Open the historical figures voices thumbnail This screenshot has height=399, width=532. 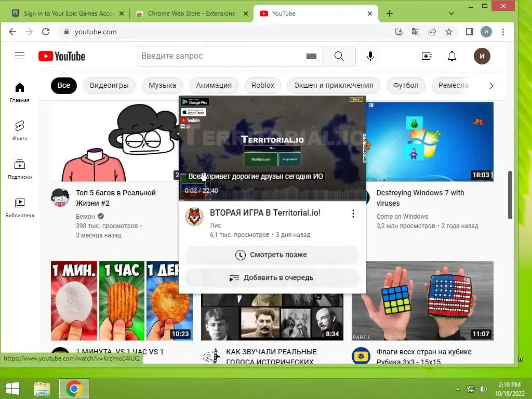point(272,317)
